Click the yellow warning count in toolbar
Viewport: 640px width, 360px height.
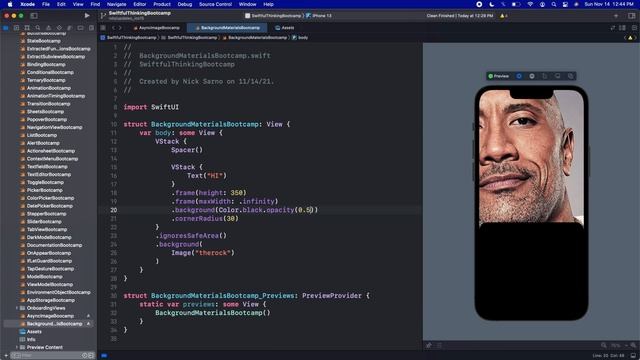504,16
